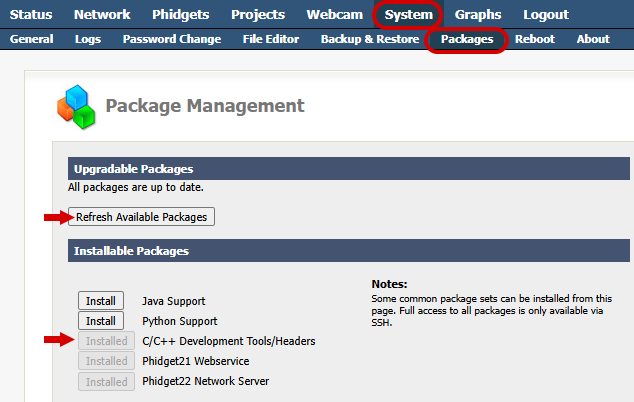Install Java Support package
This screenshot has width=634, height=402.
101,301
